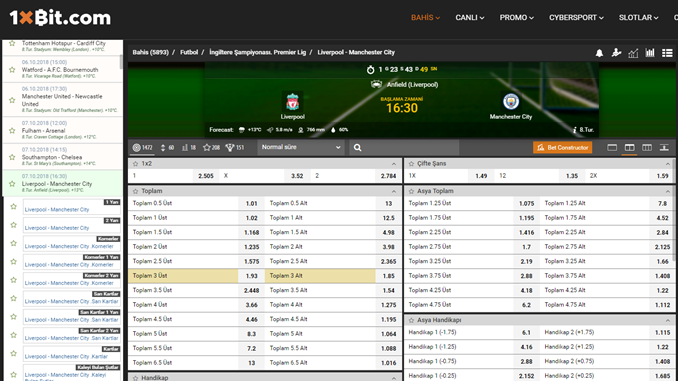Favorite Fulham - Arsenal match star
This screenshot has height=381, width=678.
pyautogui.click(x=12, y=130)
